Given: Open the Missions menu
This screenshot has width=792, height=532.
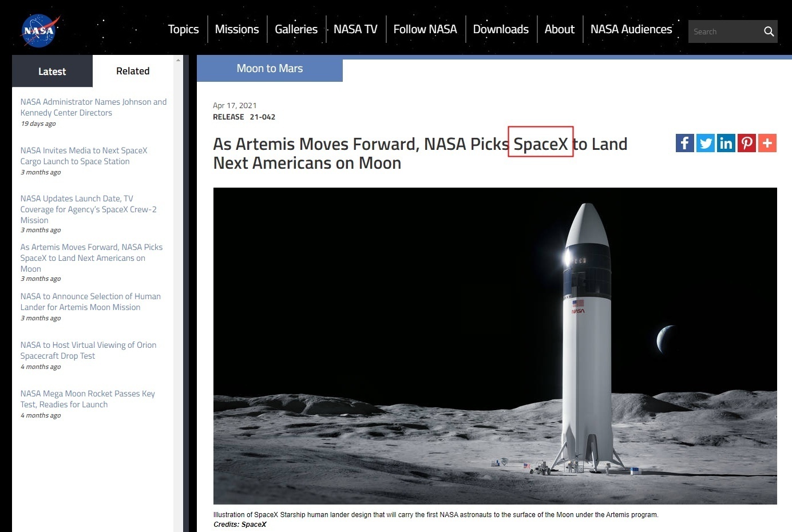Looking at the screenshot, I should click(237, 29).
